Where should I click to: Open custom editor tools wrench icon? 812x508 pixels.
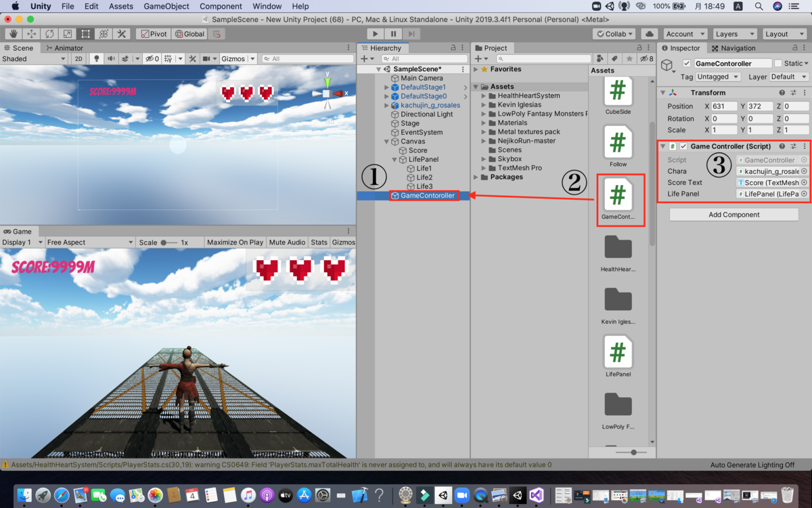(122, 34)
